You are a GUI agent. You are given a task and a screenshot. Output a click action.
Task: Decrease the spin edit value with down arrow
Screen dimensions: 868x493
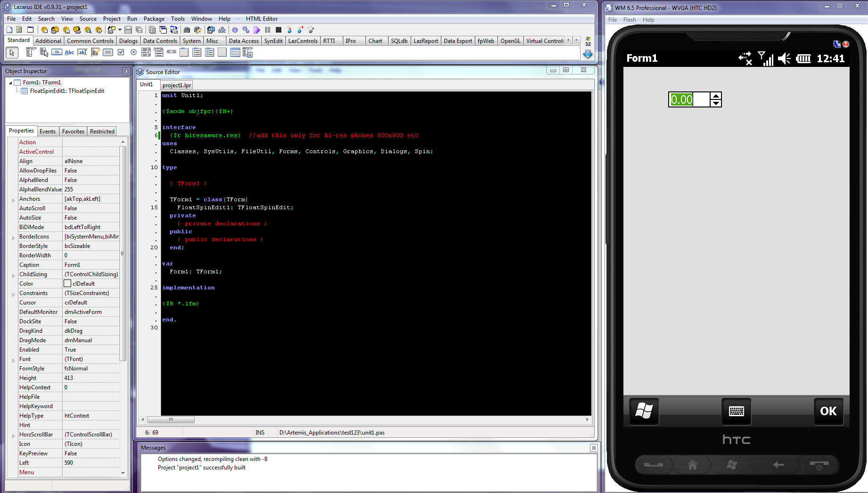[x=715, y=103]
